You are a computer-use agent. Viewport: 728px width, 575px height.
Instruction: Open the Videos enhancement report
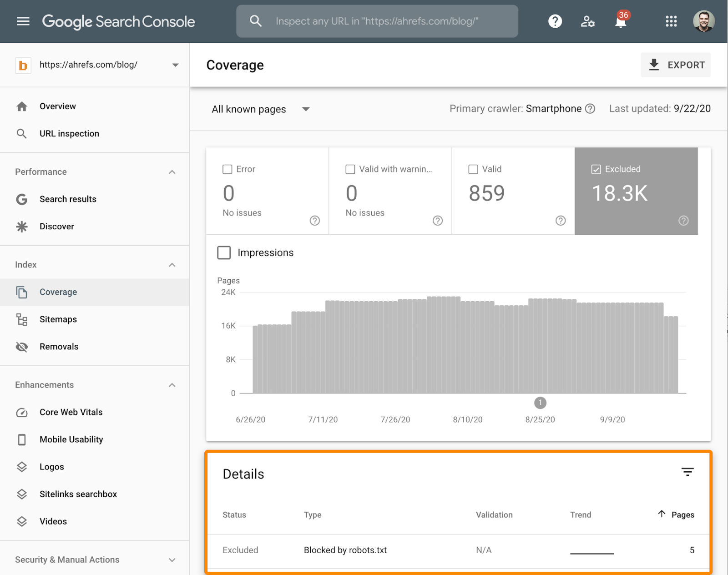coord(95,521)
